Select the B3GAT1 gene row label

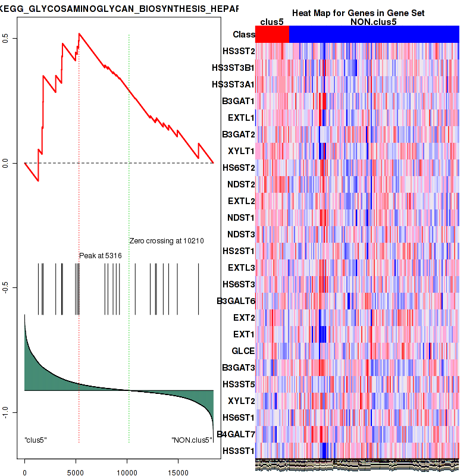(x=238, y=101)
